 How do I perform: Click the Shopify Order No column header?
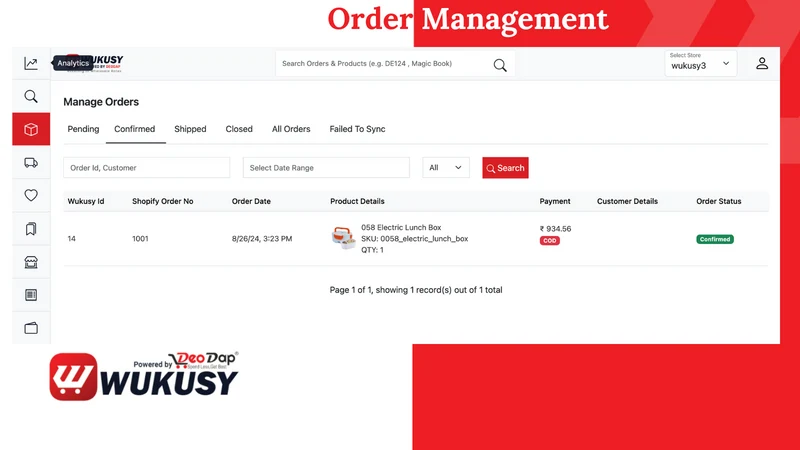pyautogui.click(x=163, y=202)
